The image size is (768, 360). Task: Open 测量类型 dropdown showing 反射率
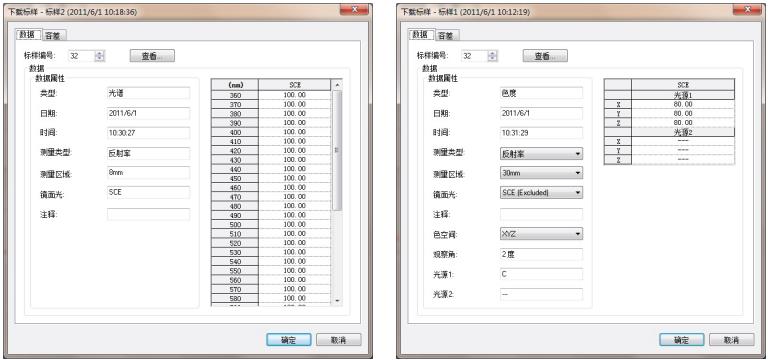pos(541,154)
